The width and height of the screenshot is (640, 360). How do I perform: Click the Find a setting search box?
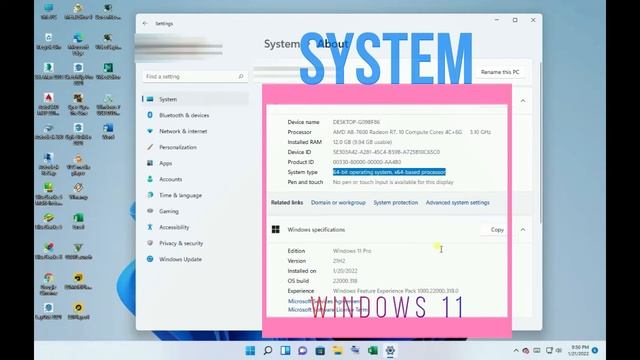(x=195, y=76)
